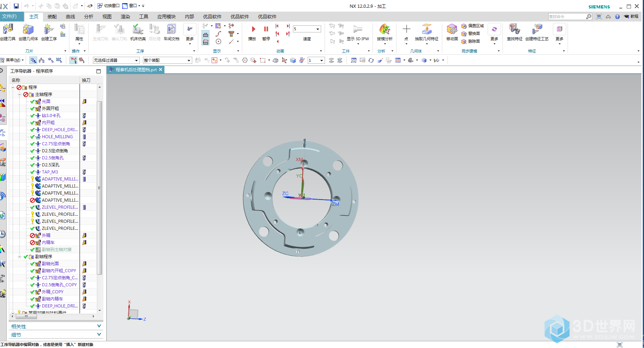
Task: Click the view triad cube in viewport
Action: click(133, 313)
